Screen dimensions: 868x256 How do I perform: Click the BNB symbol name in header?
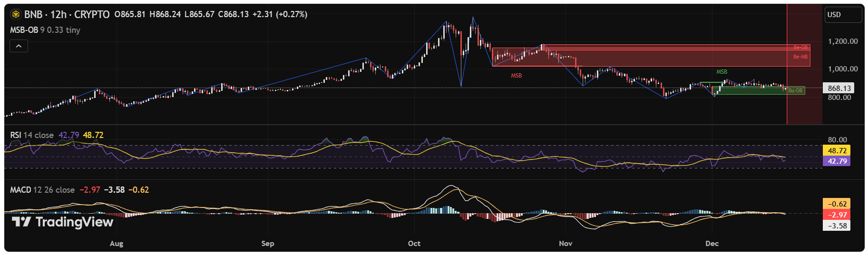33,14
